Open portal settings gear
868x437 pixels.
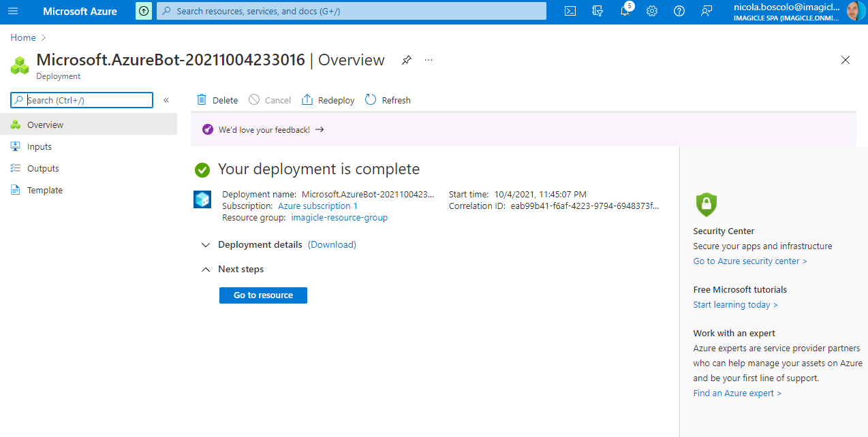click(x=652, y=11)
